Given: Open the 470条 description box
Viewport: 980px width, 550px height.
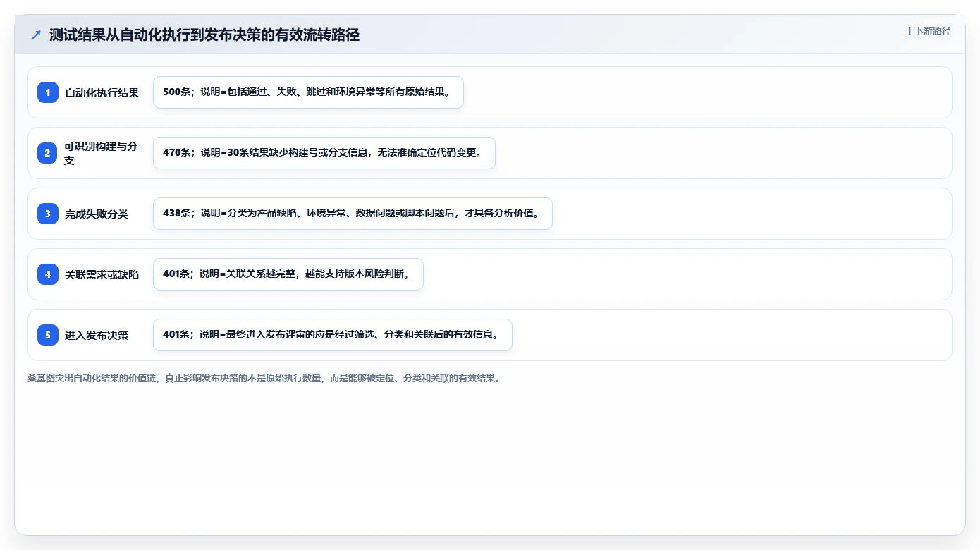Looking at the screenshot, I should tap(324, 153).
